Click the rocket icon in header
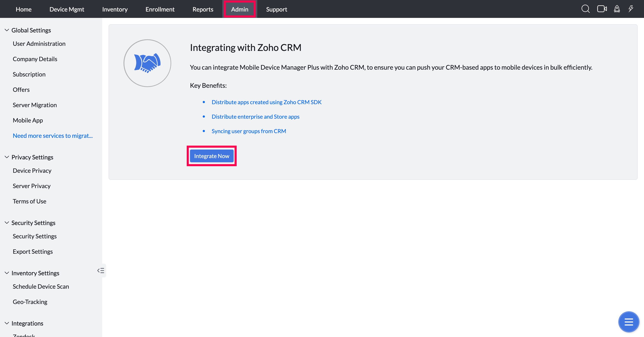Viewport: 644px width, 337px height. [x=617, y=9]
